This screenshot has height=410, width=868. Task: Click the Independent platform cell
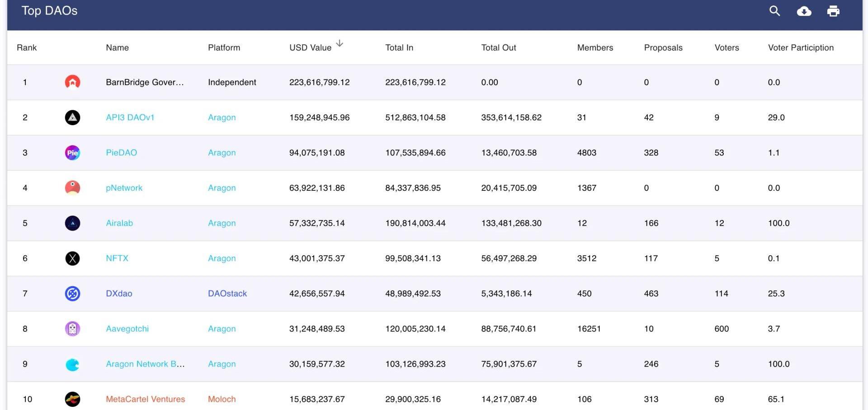click(232, 82)
